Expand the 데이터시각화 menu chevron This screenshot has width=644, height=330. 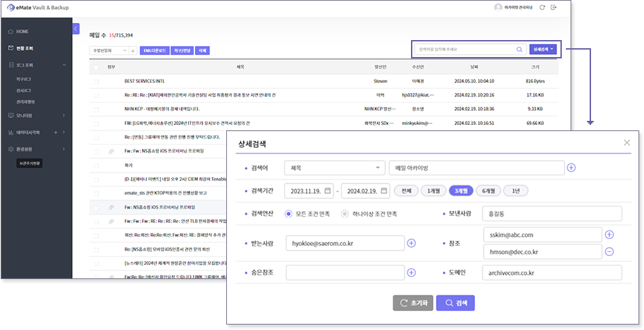tap(64, 132)
